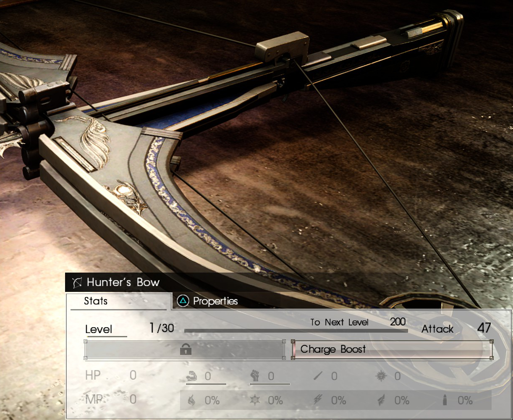This screenshot has height=420, width=513.
Task: Click the 0% value beside bullet icon
Action: (465, 401)
